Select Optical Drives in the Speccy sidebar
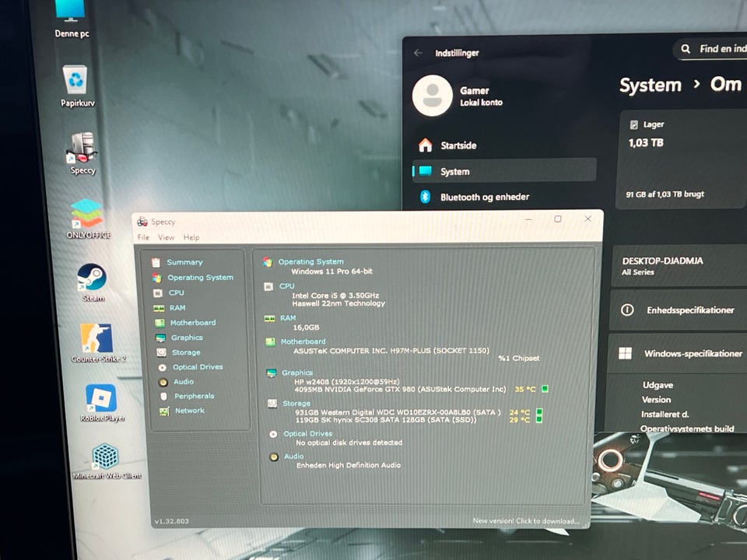This screenshot has height=560, width=747. point(197,366)
